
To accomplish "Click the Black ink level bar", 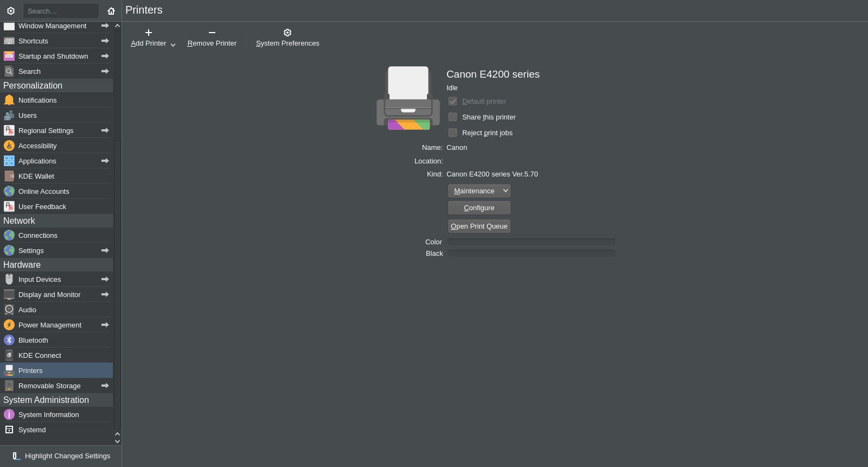I will [531, 253].
